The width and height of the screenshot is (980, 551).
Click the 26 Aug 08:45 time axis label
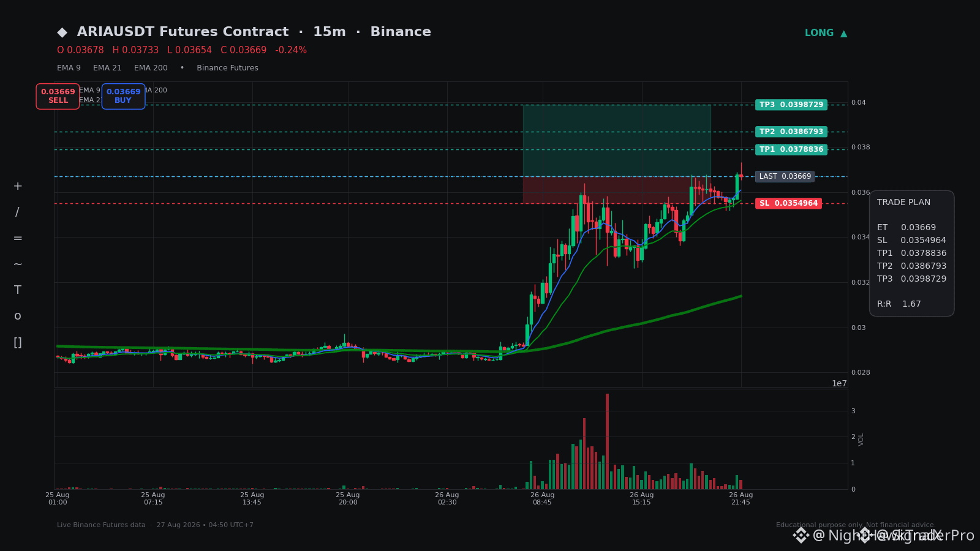tap(543, 499)
